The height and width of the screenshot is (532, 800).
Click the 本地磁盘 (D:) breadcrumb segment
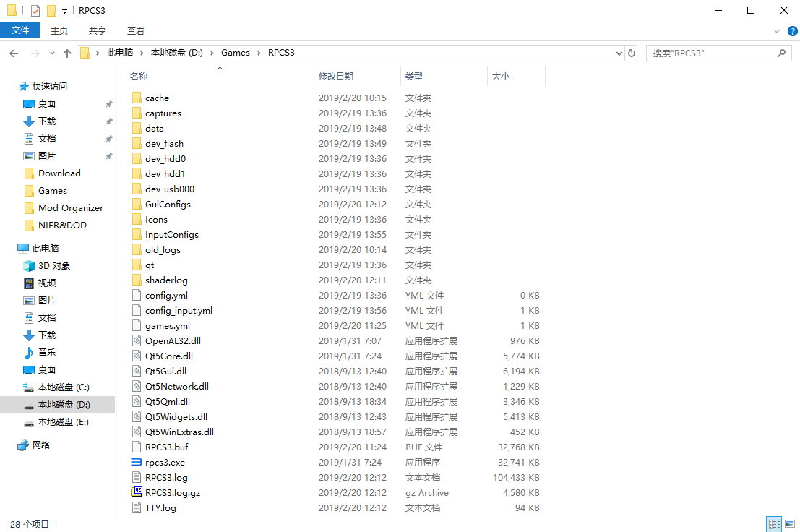point(176,53)
